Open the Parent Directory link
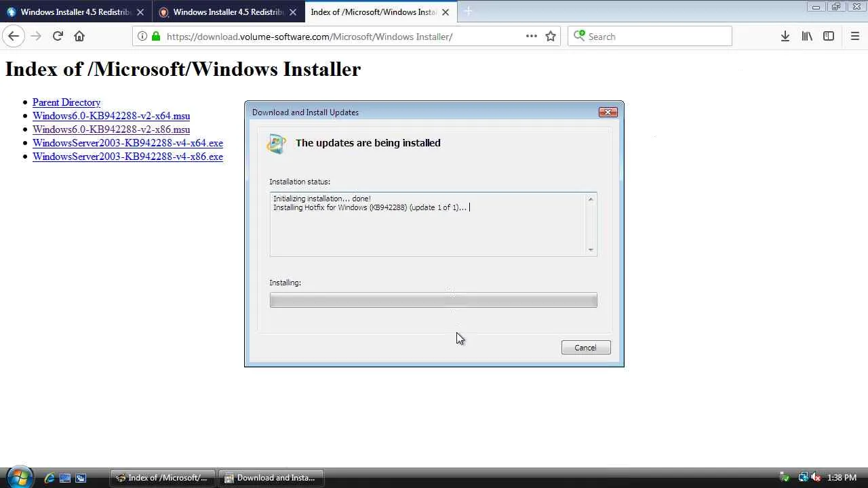Viewport: 868px width, 488px height. (66, 102)
